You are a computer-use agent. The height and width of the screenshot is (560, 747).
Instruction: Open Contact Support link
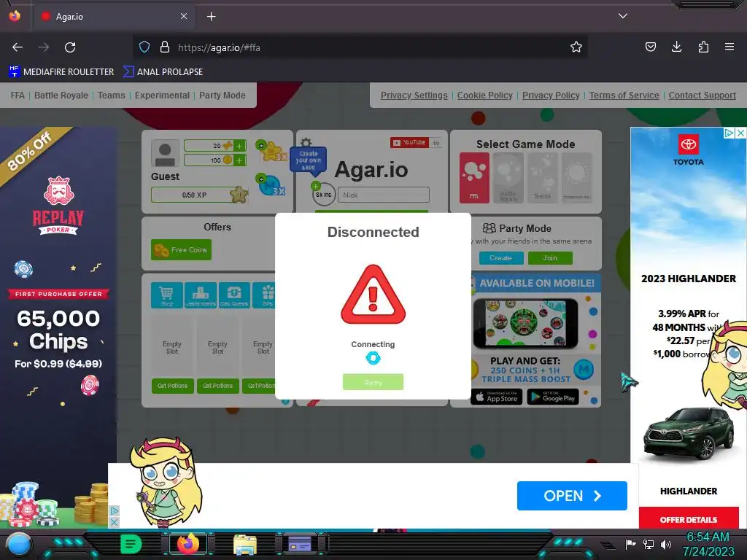coord(703,96)
